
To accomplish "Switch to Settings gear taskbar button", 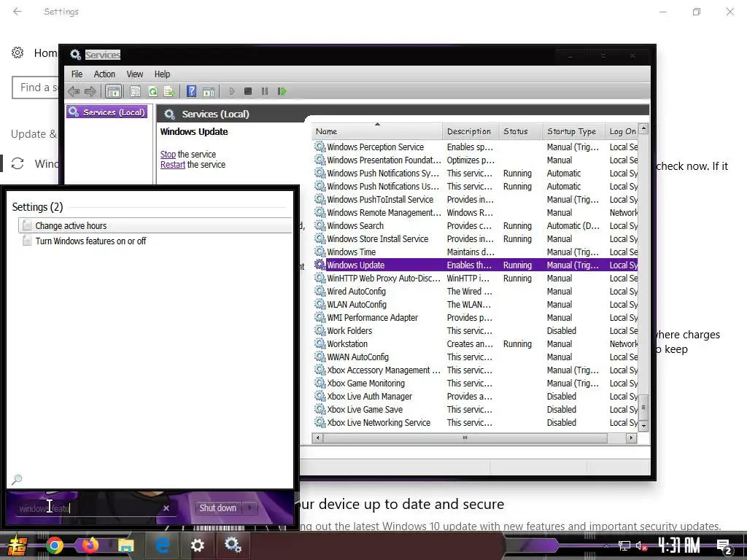I will [x=197, y=545].
